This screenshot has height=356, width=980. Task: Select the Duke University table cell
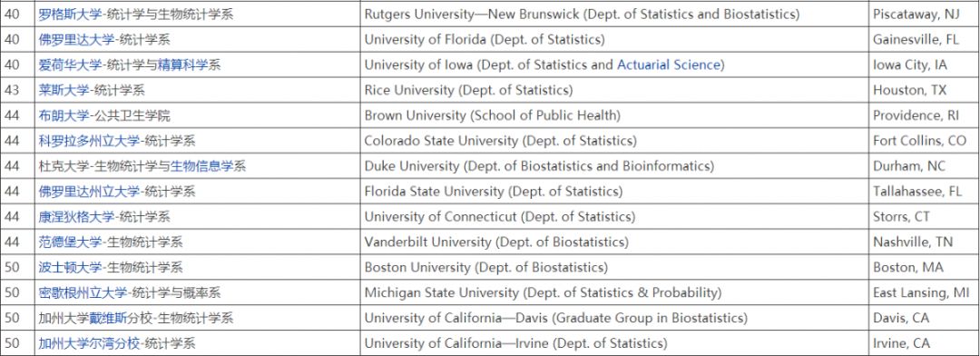[x=614, y=166]
